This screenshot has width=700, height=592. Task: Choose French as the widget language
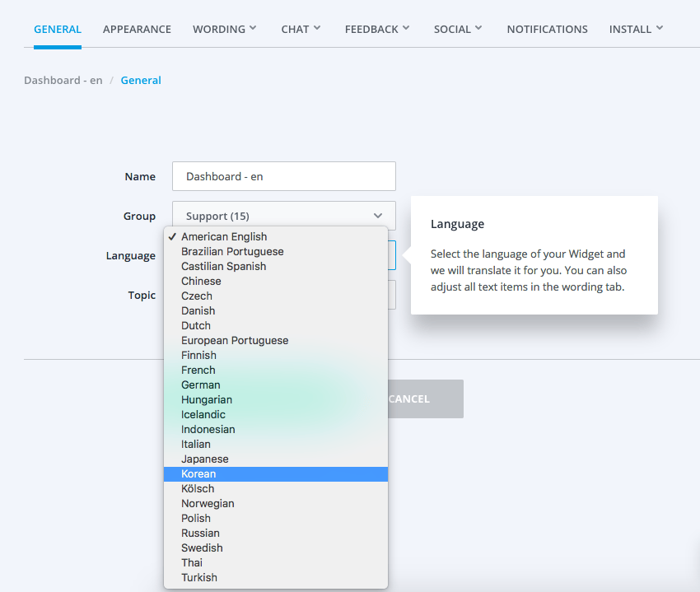click(x=198, y=370)
